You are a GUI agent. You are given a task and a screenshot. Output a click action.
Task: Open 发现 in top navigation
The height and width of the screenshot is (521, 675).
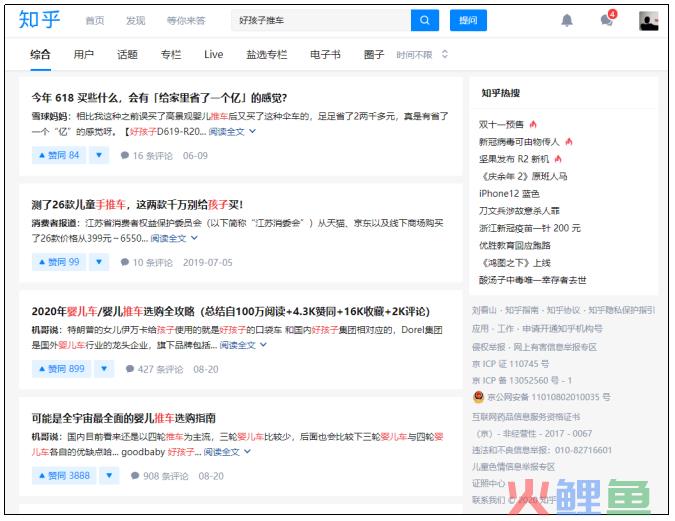click(135, 21)
